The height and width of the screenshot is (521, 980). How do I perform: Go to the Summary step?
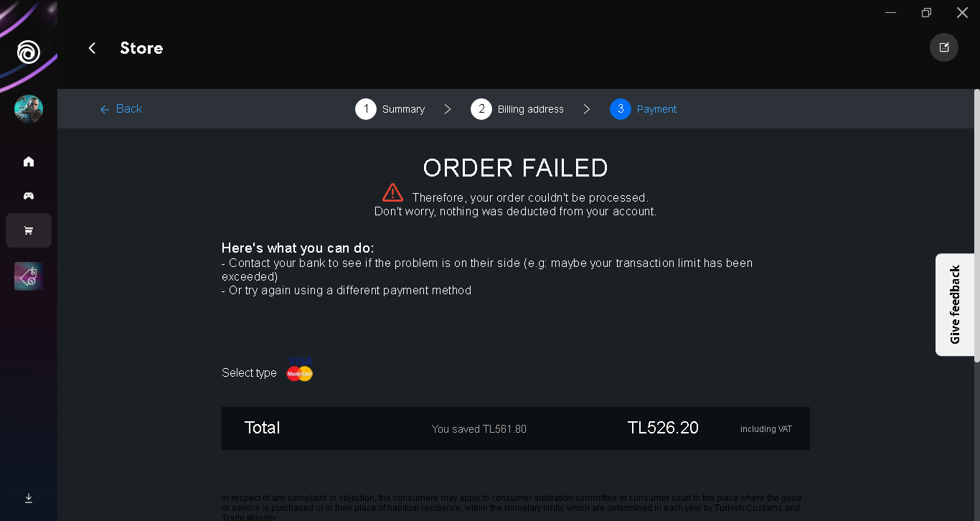pyautogui.click(x=390, y=109)
